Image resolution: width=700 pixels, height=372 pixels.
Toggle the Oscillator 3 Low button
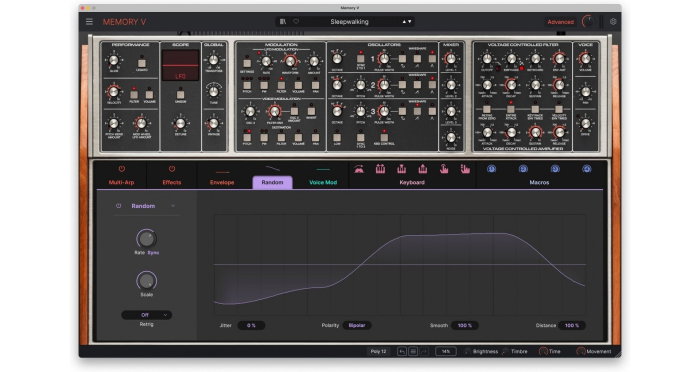337,137
